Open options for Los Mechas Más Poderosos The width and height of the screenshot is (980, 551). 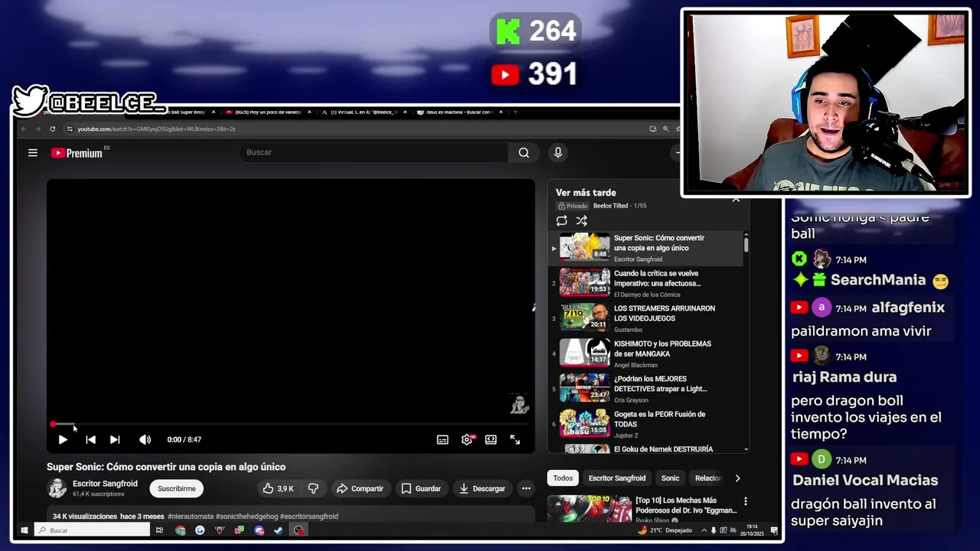click(x=745, y=502)
